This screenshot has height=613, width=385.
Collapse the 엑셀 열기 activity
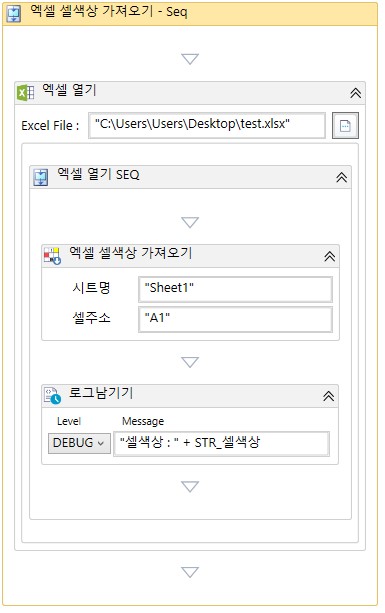355,93
